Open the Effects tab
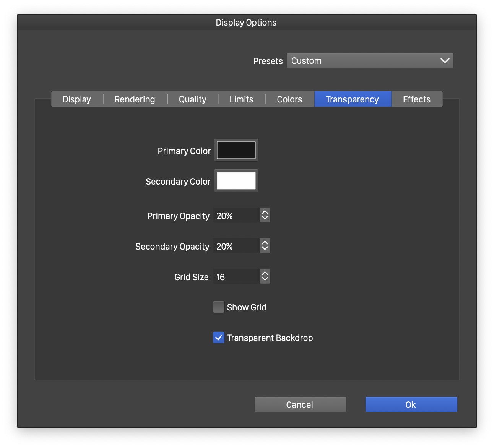Viewport: 494px width, 448px height. point(416,99)
